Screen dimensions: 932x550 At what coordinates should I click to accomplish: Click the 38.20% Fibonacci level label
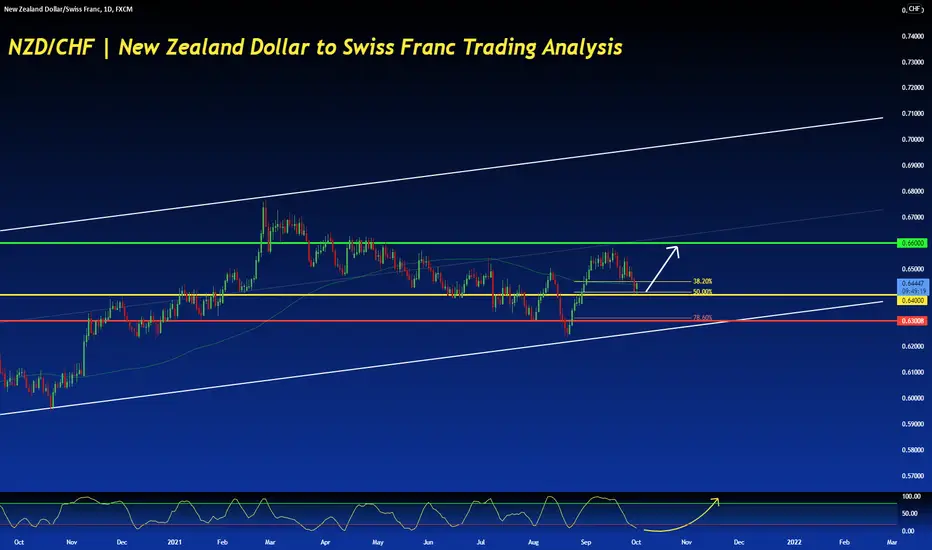point(703,281)
